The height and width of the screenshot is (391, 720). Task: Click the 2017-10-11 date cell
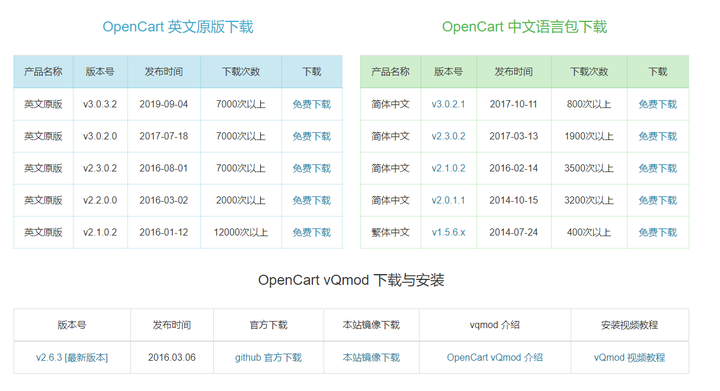pos(514,104)
